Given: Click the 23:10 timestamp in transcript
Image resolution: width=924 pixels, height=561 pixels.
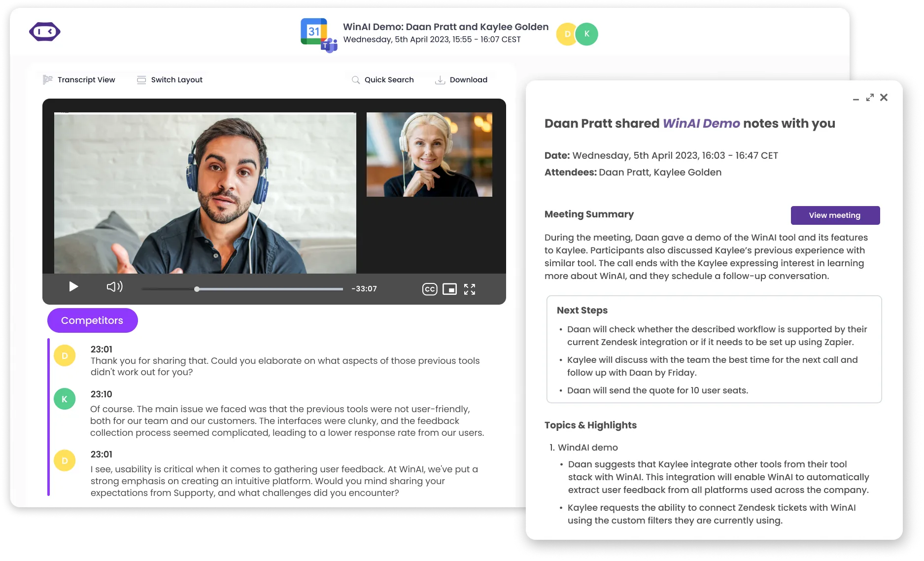Looking at the screenshot, I should coord(102,394).
